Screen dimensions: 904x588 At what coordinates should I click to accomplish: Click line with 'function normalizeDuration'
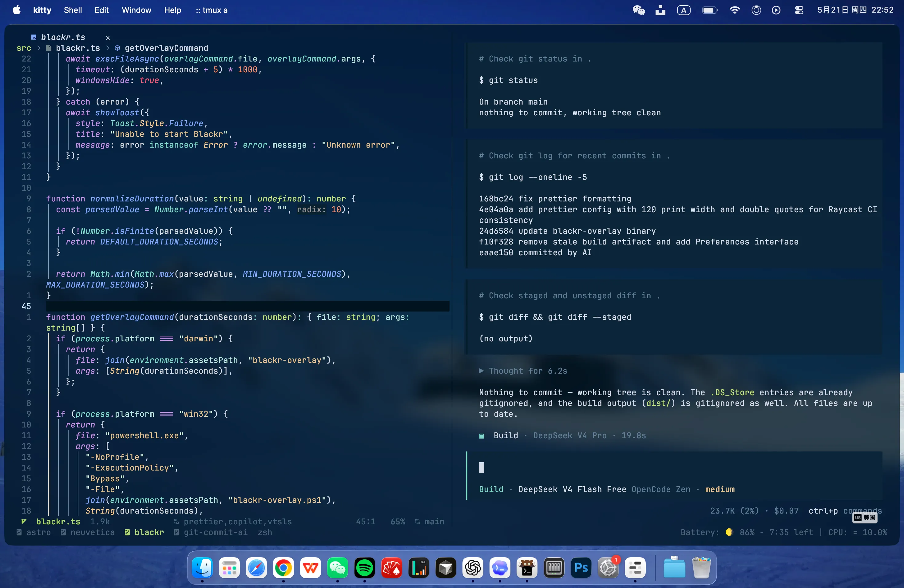point(201,199)
